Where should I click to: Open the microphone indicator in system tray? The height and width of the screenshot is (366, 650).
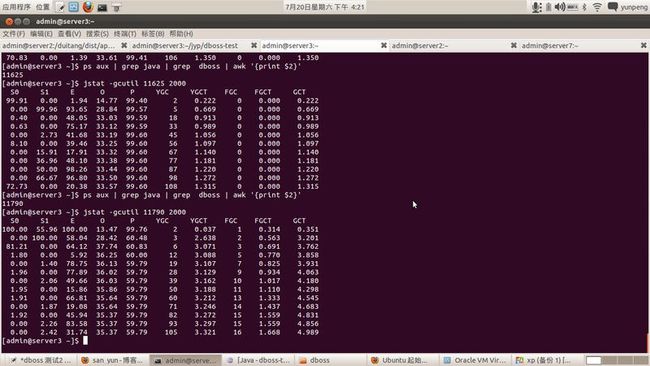click(536, 7)
